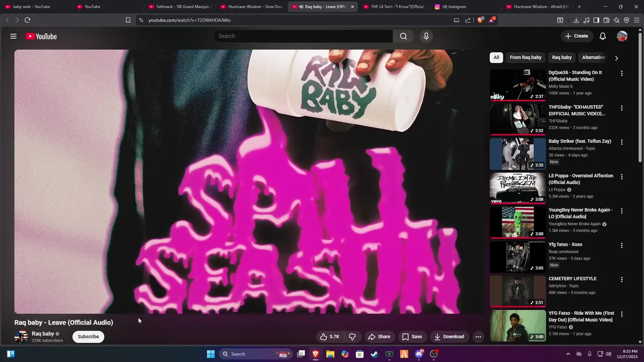This screenshot has height=362, width=644.
Task: Open YFG Fatso Ride With Me video title
Action: coord(581,317)
